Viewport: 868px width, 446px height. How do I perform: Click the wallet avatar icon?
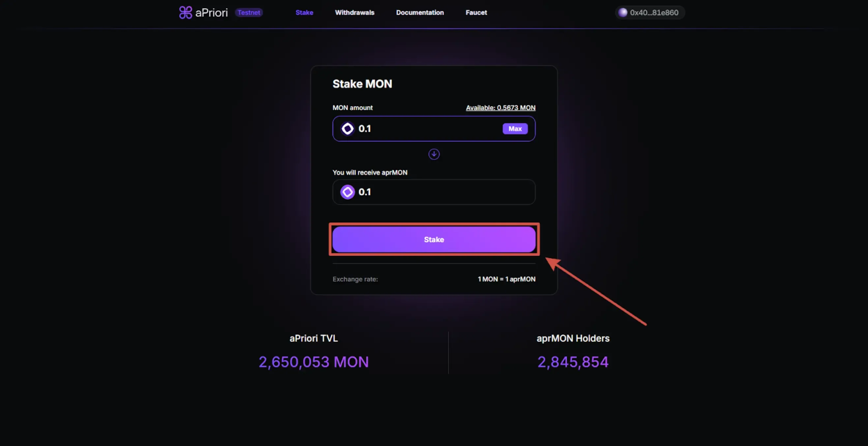pyautogui.click(x=623, y=13)
